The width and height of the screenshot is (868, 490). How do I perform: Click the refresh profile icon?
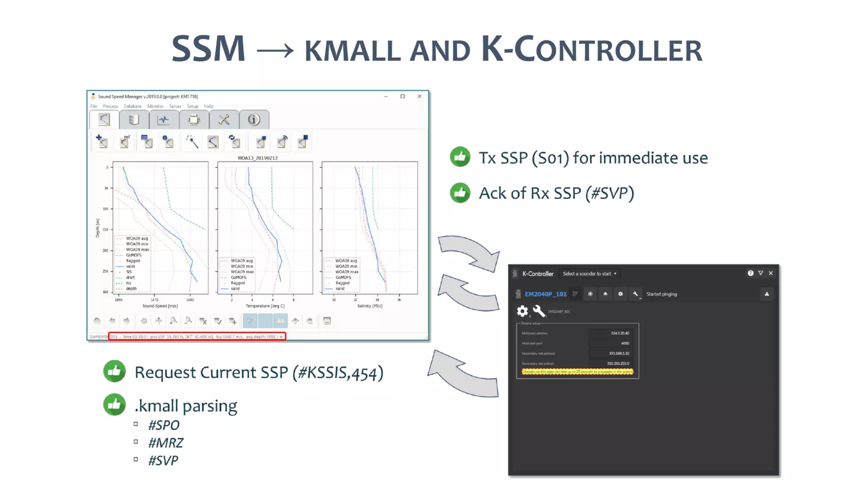(x=234, y=141)
